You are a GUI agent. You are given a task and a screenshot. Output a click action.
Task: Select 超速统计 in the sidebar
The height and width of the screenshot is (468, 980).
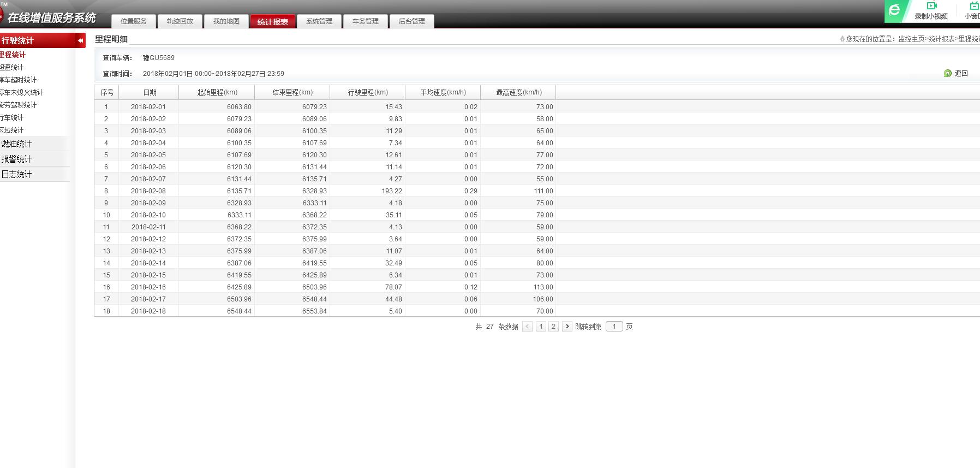(x=12, y=67)
